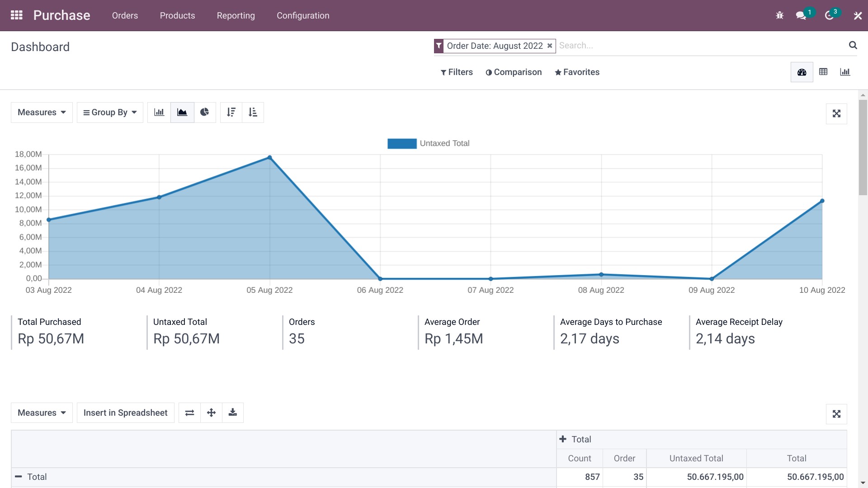Expand all pivot table rows
Image resolution: width=868 pixels, height=488 pixels.
[211, 413]
